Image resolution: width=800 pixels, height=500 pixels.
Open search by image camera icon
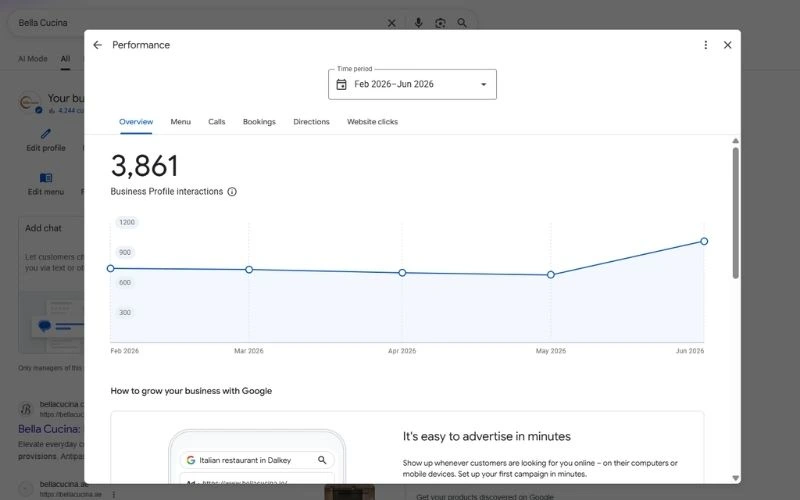[x=440, y=23]
